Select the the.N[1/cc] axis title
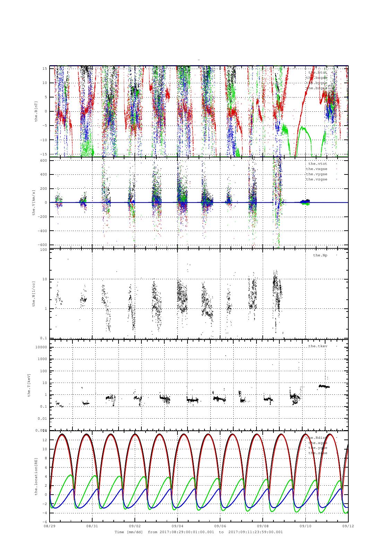Viewport: 392px width, 555px height. (x=34, y=294)
